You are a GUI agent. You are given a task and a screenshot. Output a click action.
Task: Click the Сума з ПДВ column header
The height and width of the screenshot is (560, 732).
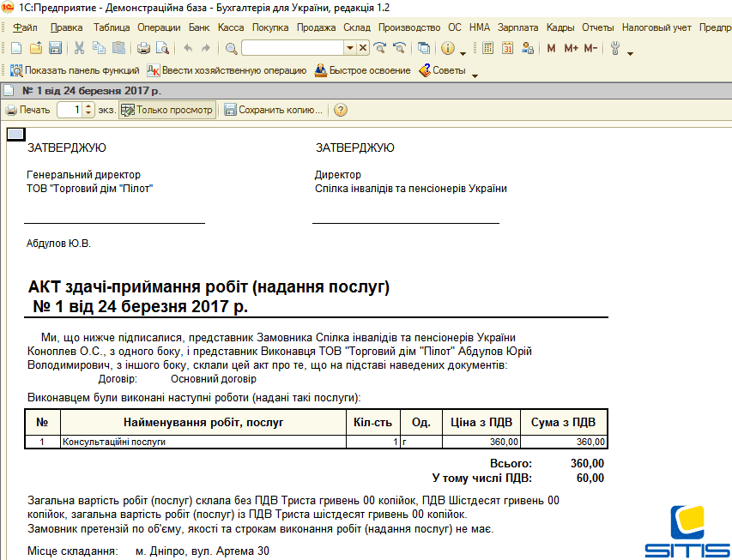click(564, 422)
